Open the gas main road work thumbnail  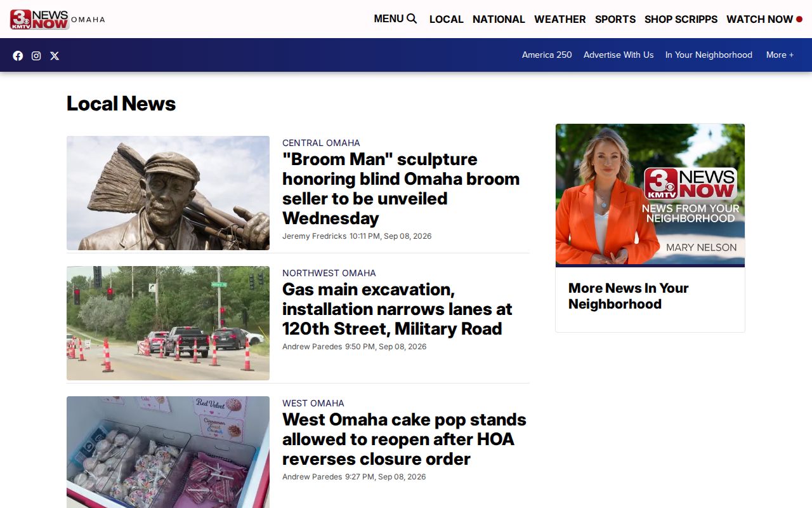pyautogui.click(x=168, y=323)
